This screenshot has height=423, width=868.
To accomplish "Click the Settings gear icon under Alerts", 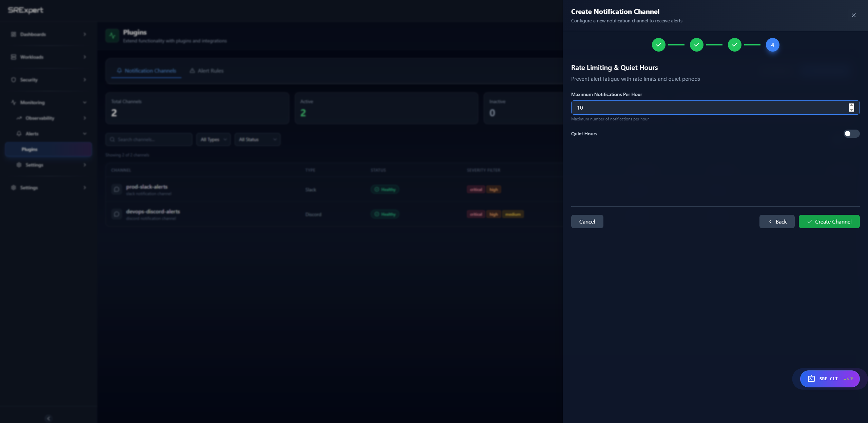I will (19, 165).
